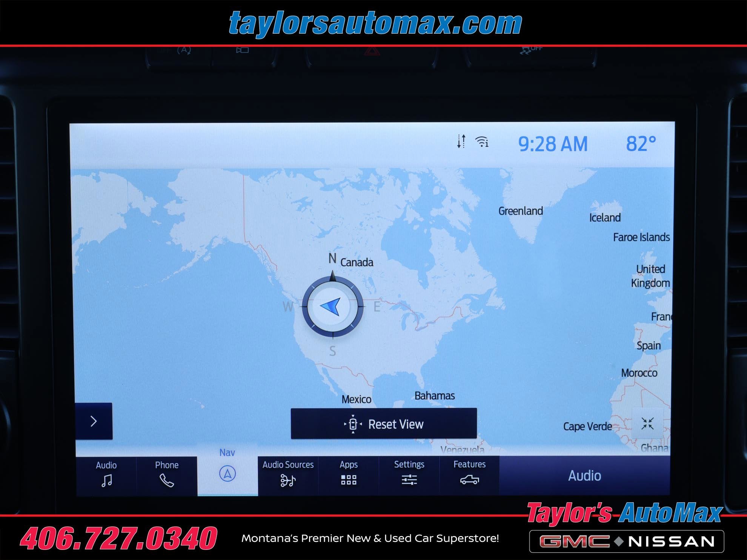
Task: Tap the Mexico map label
Action: (x=356, y=399)
